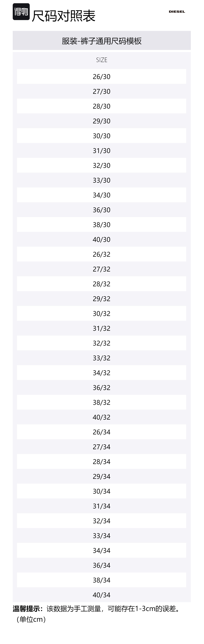Select the 28/30 size row

(102, 106)
